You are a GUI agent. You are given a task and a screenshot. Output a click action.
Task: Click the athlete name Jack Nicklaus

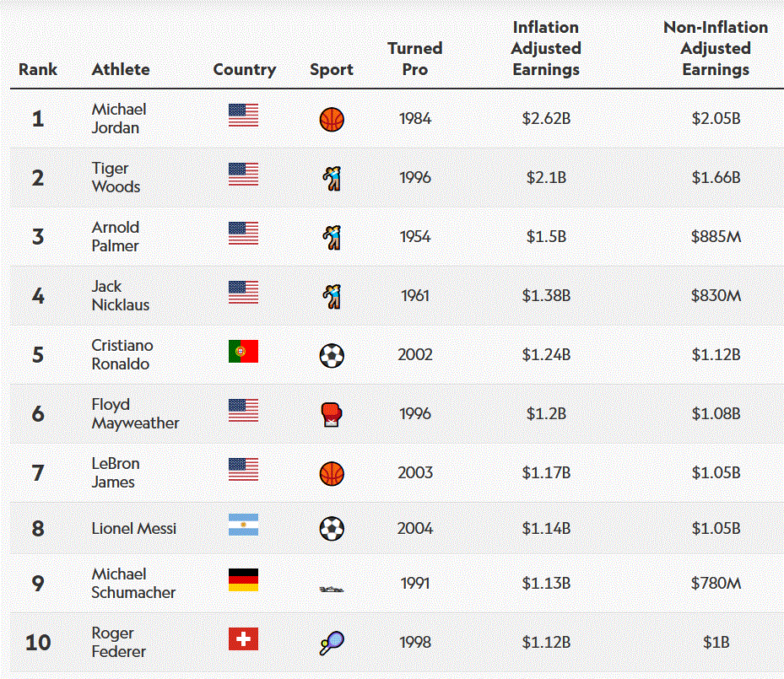coord(121,296)
